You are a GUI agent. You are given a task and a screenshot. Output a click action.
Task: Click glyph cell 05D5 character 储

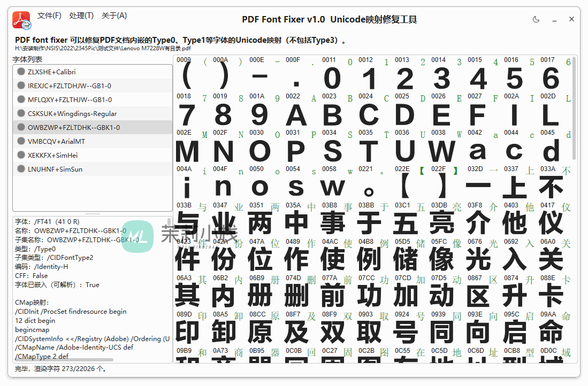[410, 256]
